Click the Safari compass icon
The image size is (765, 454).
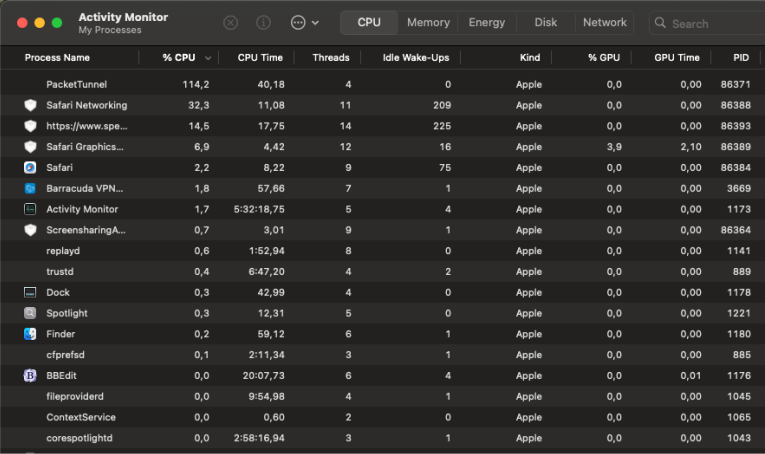30,167
